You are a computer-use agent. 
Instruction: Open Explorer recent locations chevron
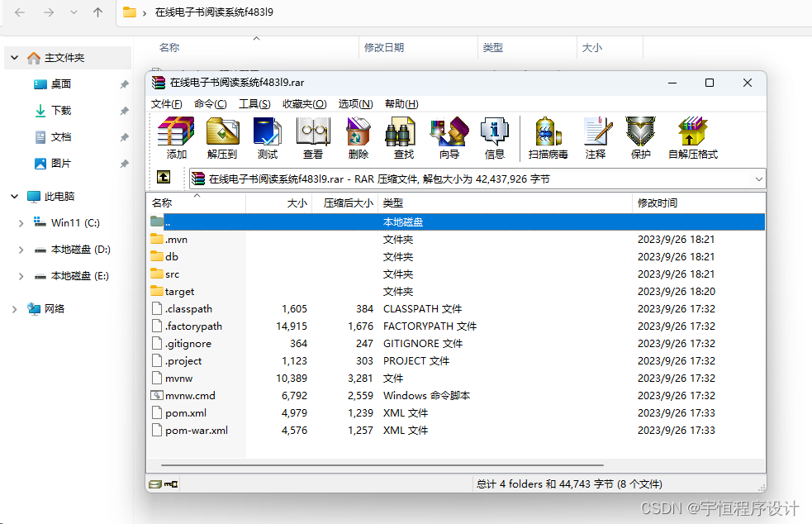(x=74, y=12)
